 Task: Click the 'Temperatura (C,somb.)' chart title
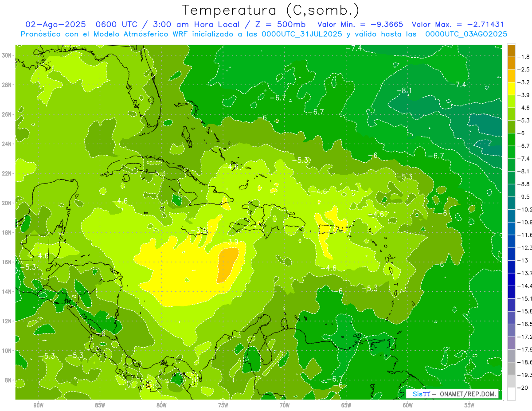pyautogui.click(x=270, y=10)
